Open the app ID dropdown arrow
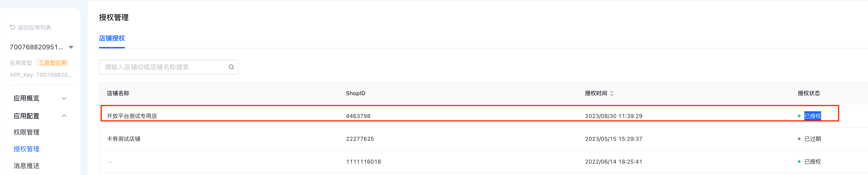 pyautogui.click(x=71, y=47)
